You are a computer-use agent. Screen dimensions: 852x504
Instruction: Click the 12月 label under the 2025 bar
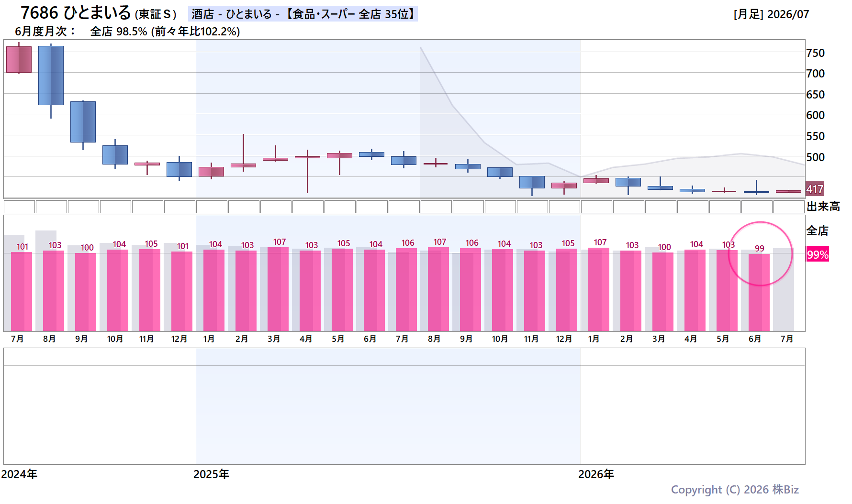pos(564,339)
